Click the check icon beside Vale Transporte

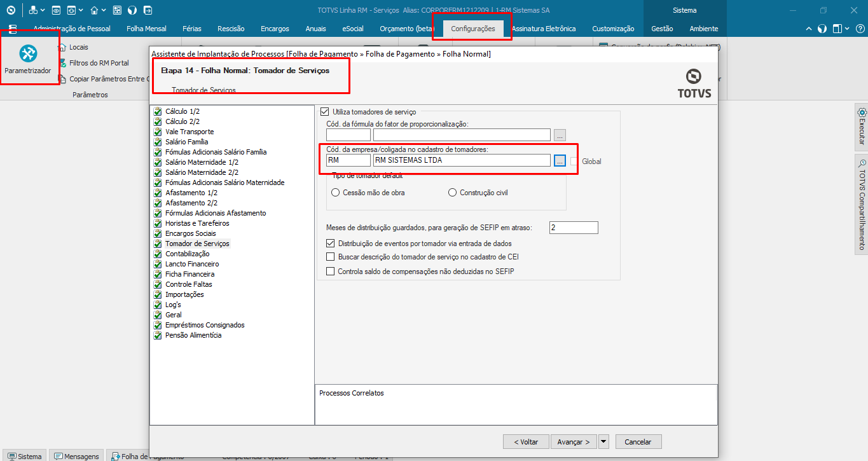pyautogui.click(x=158, y=132)
